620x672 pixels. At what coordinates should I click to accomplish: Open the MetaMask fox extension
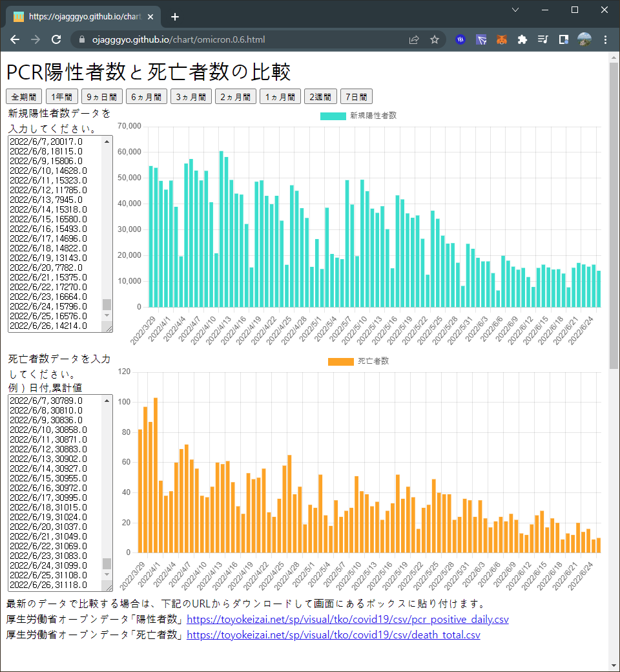click(501, 40)
